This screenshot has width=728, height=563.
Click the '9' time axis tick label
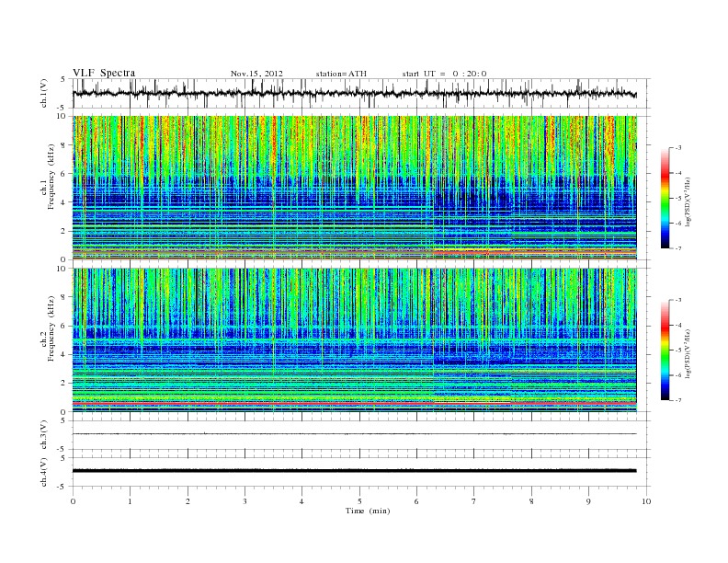click(x=588, y=501)
